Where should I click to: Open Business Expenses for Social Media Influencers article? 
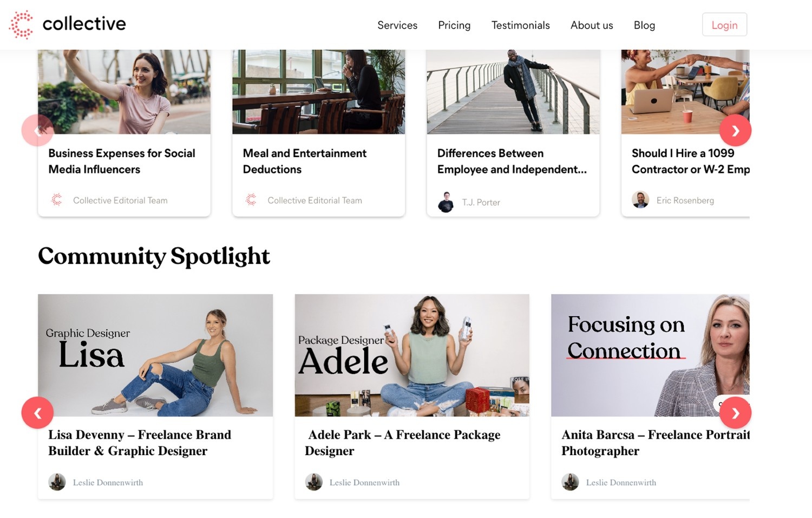pyautogui.click(x=122, y=161)
